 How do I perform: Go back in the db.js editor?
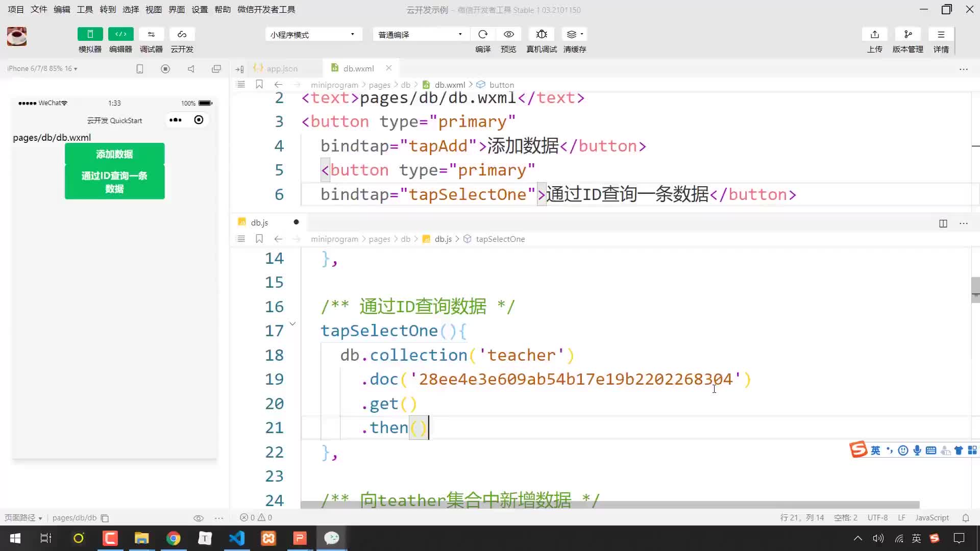pyautogui.click(x=278, y=239)
